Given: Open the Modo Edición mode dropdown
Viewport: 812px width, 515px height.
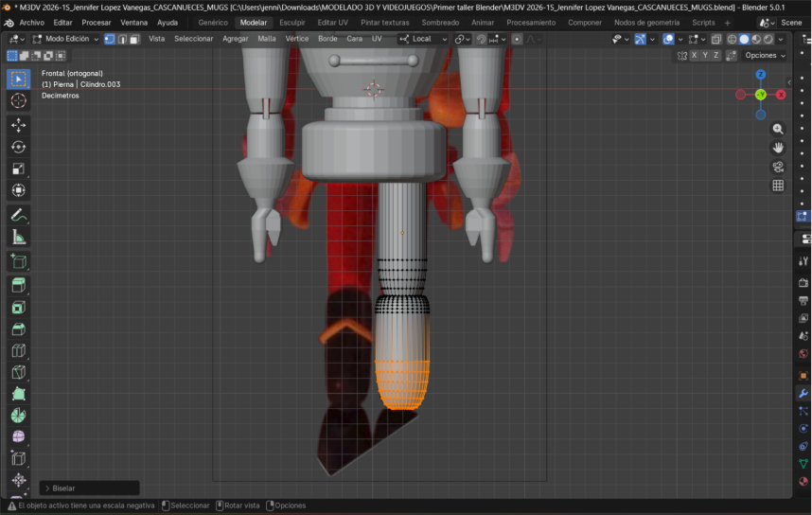Looking at the screenshot, I should pos(64,39).
